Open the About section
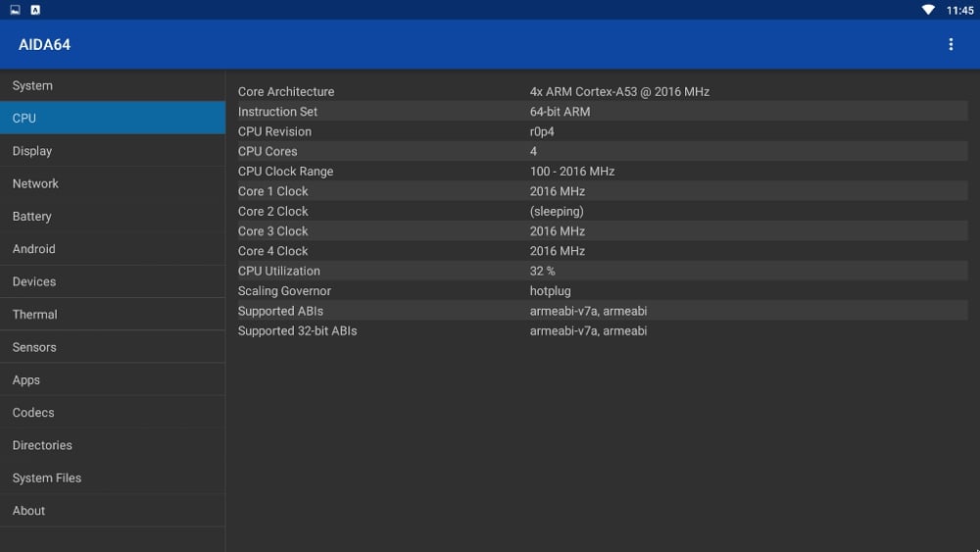The height and width of the screenshot is (552, 980). pyautogui.click(x=113, y=510)
